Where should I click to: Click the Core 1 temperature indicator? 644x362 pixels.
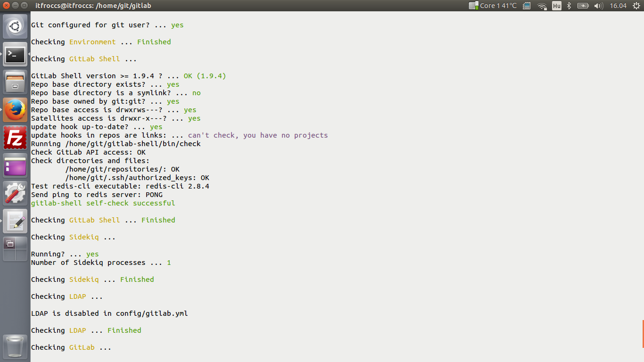pos(493,6)
